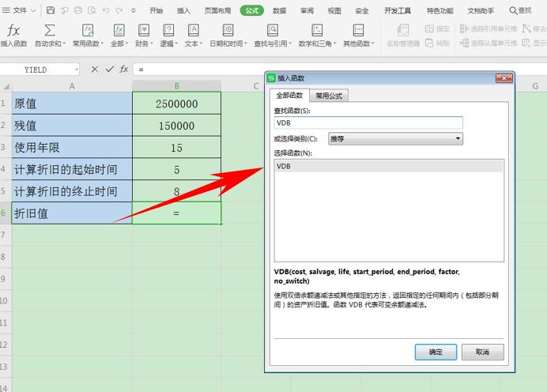Screen dimensions: 547x392
Task: Click the 查找函数 search field containing VDB
Action: (x=368, y=122)
